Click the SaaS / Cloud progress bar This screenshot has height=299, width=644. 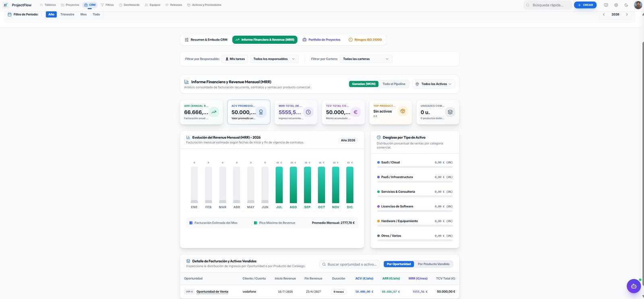coord(415,167)
